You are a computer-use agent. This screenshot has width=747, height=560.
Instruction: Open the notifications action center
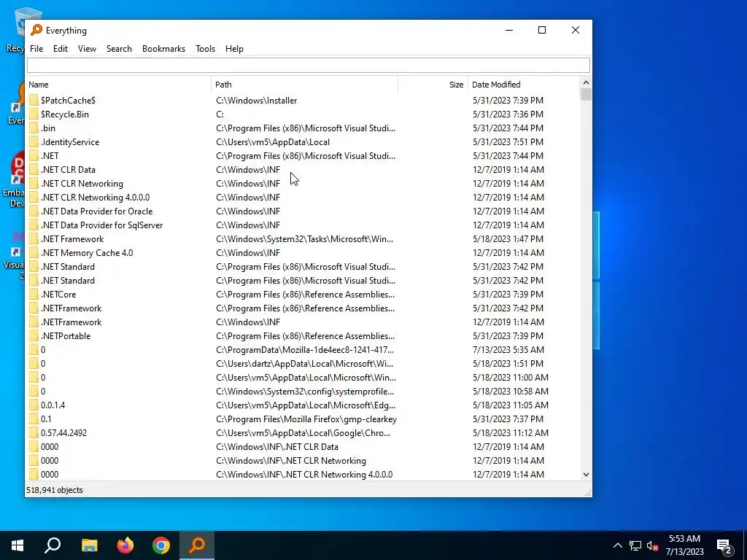tap(724, 546)
